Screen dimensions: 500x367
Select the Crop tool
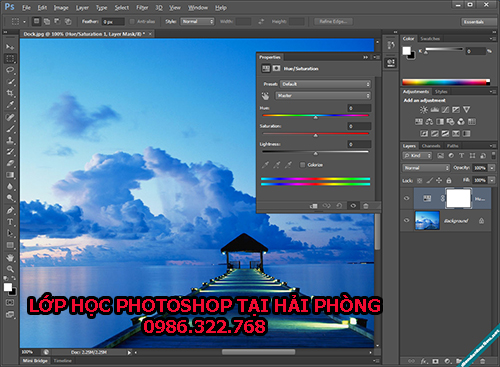click(x=10, y=93)
